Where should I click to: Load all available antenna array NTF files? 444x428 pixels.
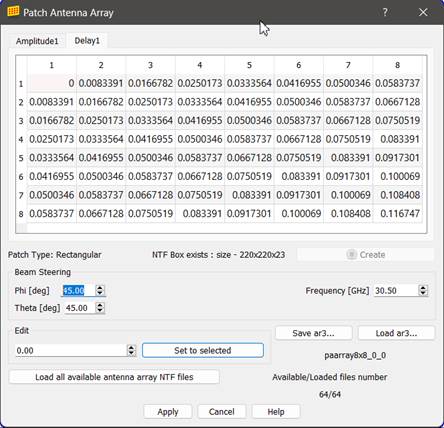[x=114, y=377]
